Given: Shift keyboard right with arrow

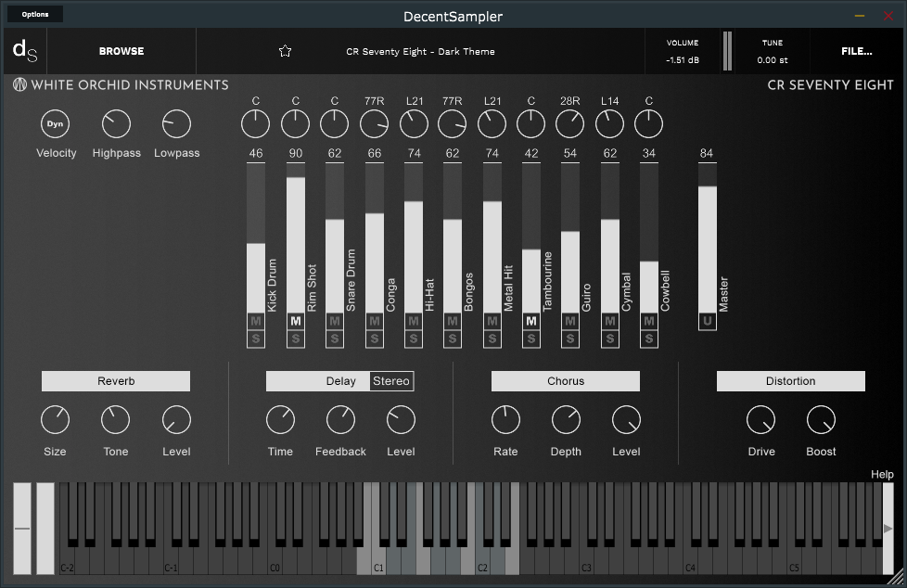Looking at the screenshot, I should click(x=888, y=529).
